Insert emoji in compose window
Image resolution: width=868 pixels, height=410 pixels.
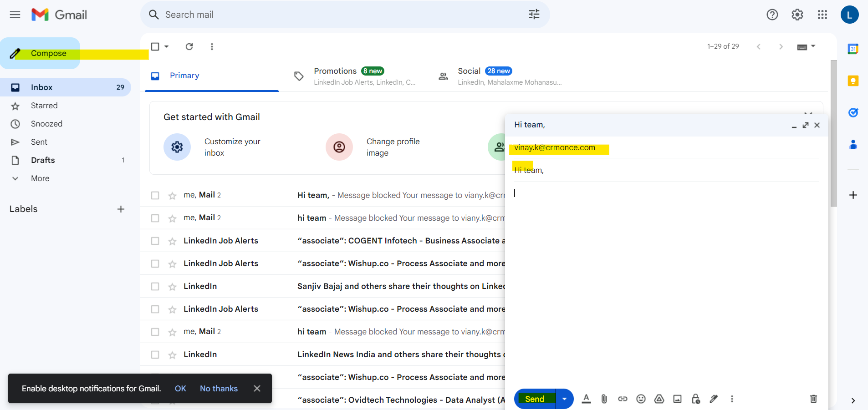pos(641,399)
